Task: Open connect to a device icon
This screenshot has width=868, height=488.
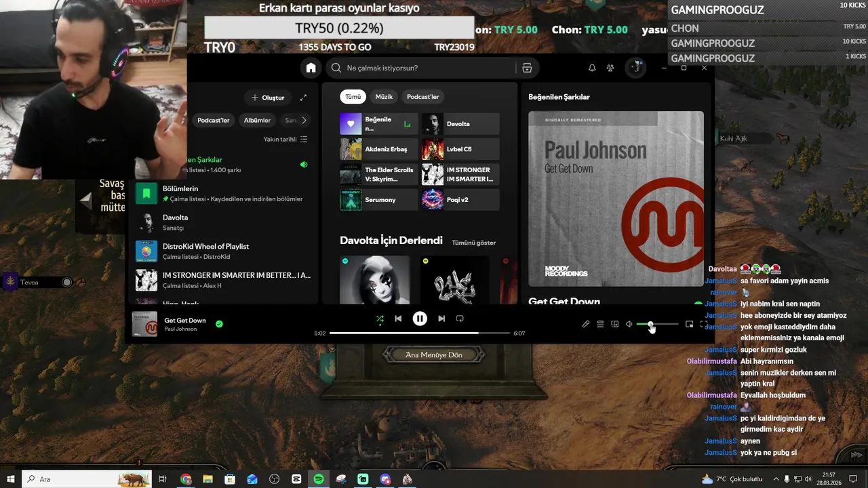Action: click(615, 324)
